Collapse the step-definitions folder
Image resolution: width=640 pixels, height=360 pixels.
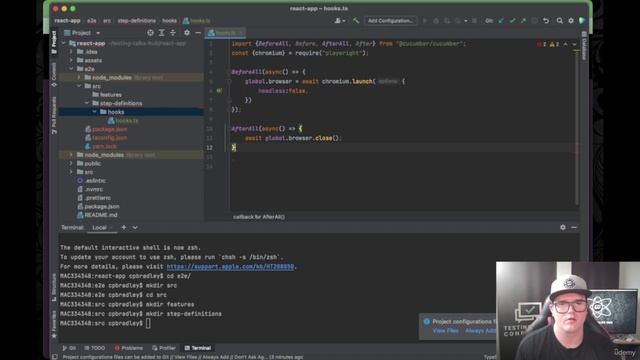click(x=87, y=103)
